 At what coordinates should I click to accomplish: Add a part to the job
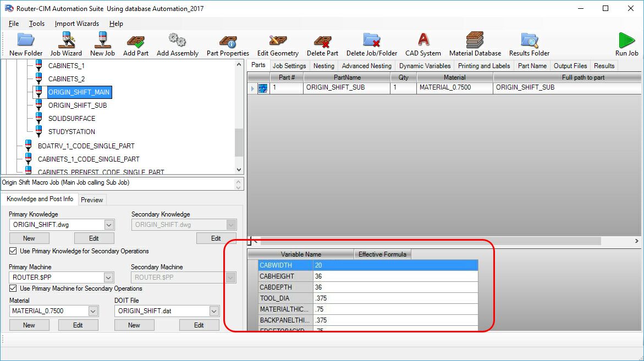tap(135, 44)
